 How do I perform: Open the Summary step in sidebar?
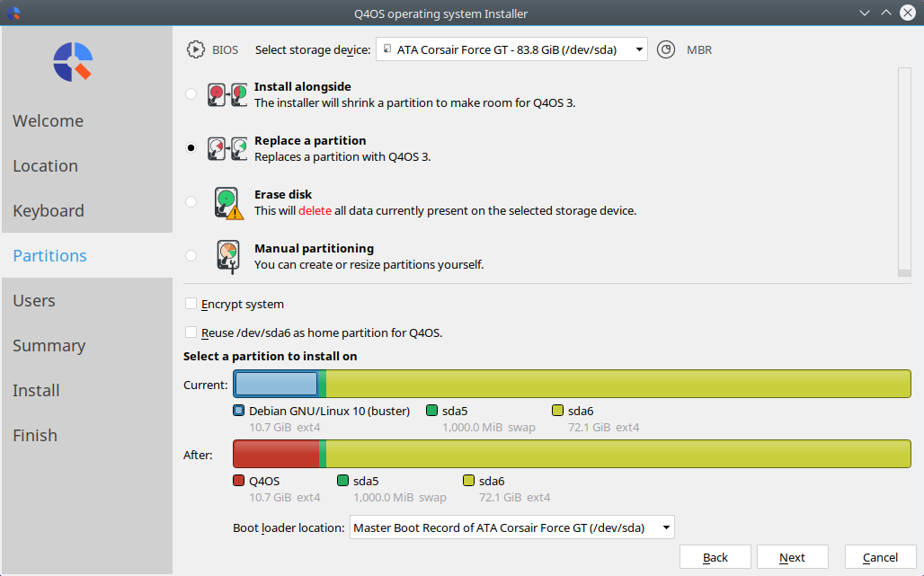49,345
